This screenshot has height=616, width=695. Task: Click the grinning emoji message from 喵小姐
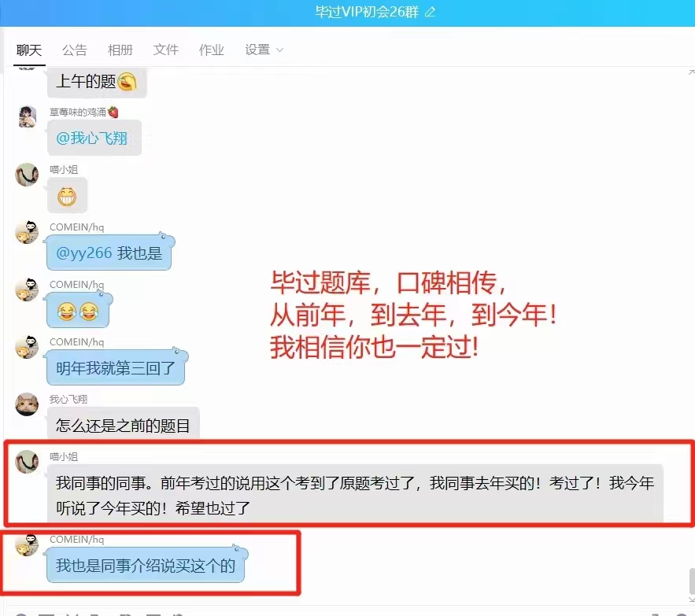(67, 197)
